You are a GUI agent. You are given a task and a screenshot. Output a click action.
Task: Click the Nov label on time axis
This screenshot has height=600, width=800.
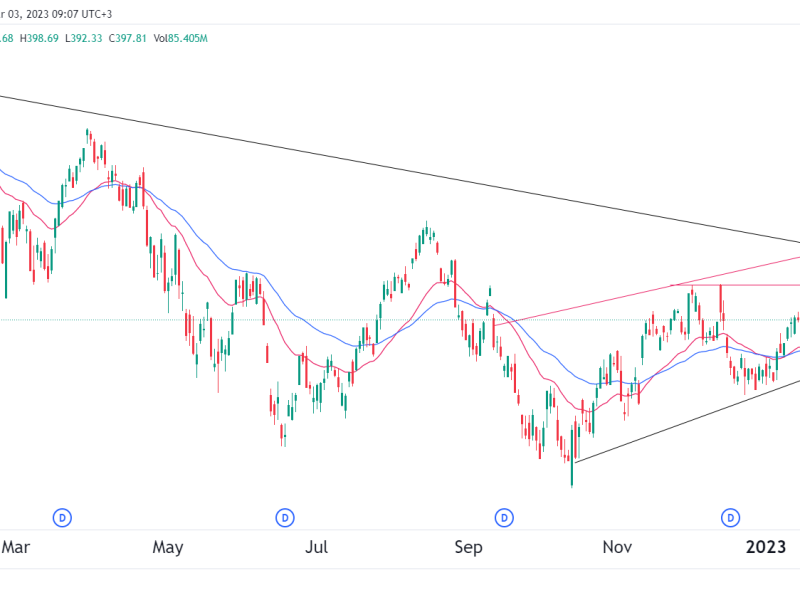click(618, 547)
